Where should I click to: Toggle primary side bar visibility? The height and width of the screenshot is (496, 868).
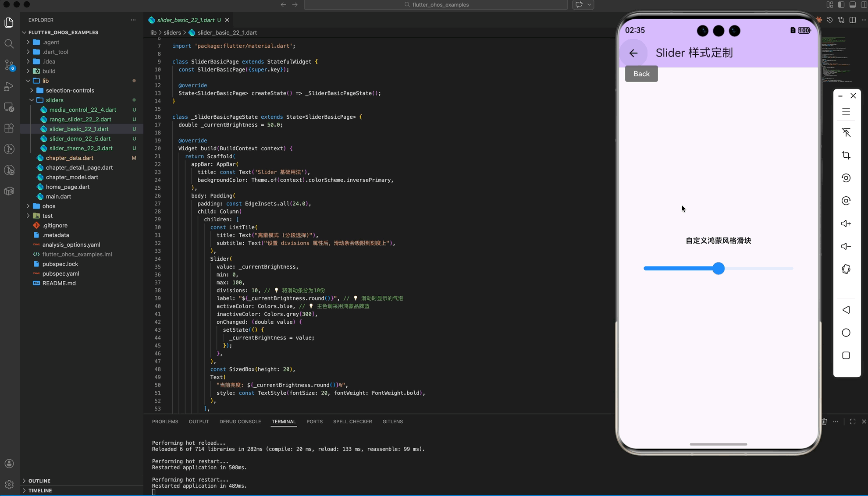841,5
